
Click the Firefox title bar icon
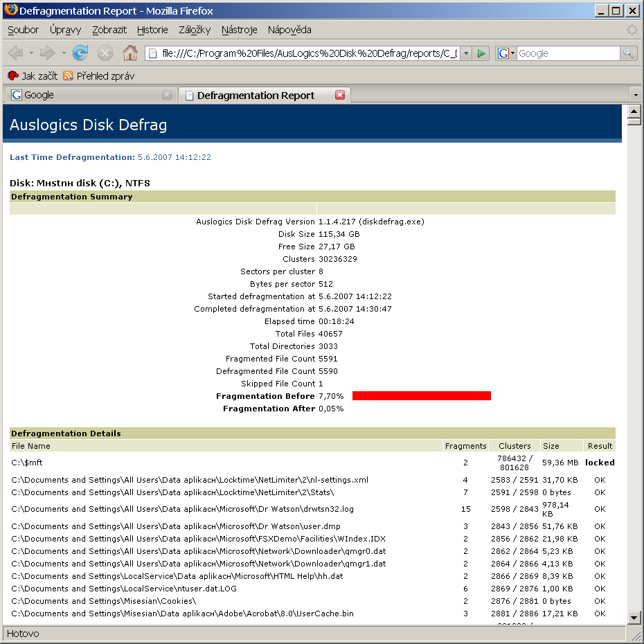coord(10,10)
